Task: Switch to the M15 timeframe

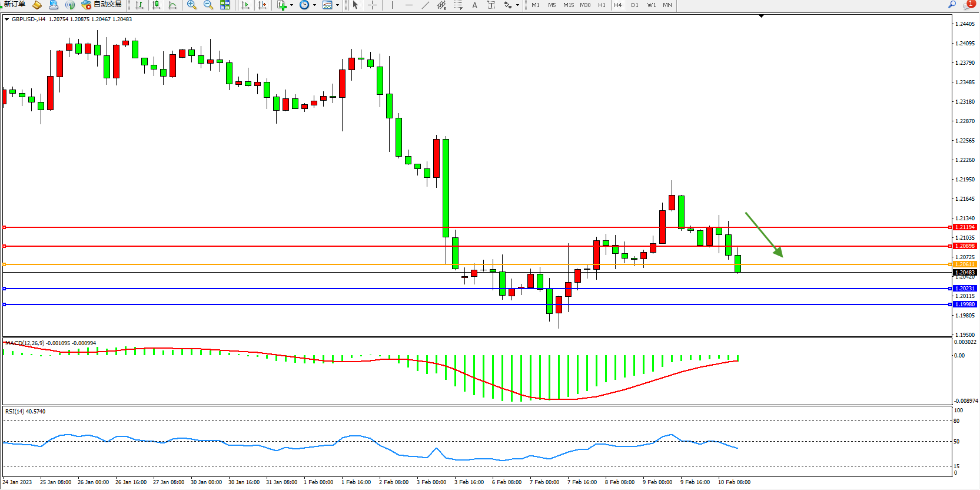Action: coord(568,5)
